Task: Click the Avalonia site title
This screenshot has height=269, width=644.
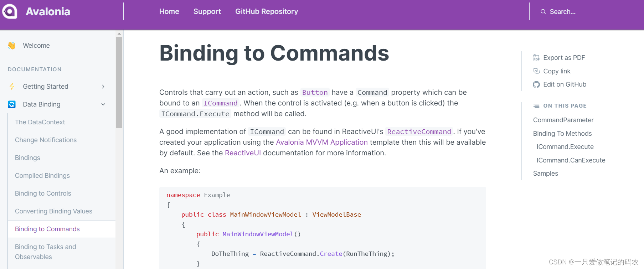Action: click(48, 11)
